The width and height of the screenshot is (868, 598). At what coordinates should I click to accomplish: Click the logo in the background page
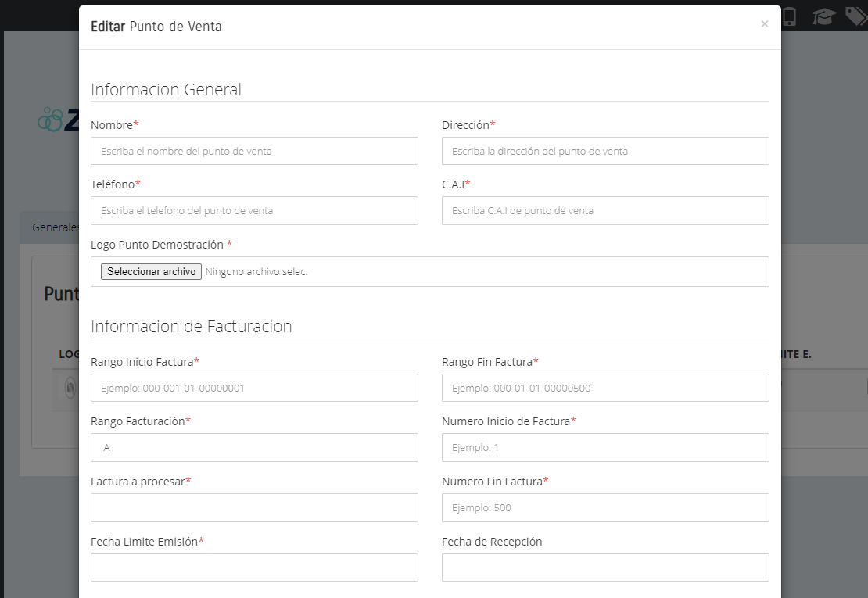(58, 119)
